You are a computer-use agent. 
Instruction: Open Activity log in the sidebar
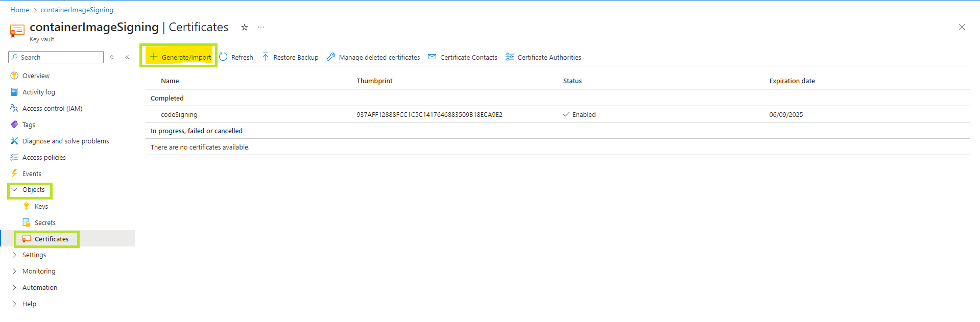[39, 92]
